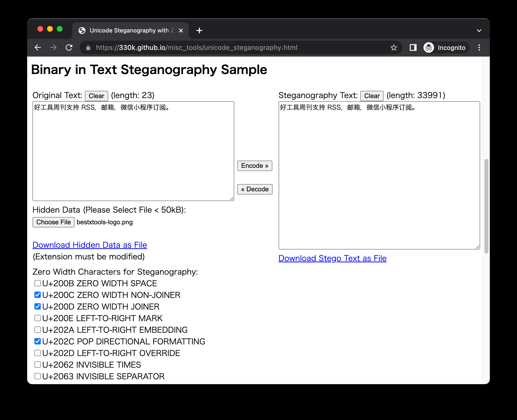Click the browser forward arrow
This screenshot has width=517, height=420.
(x=53, y=47)
